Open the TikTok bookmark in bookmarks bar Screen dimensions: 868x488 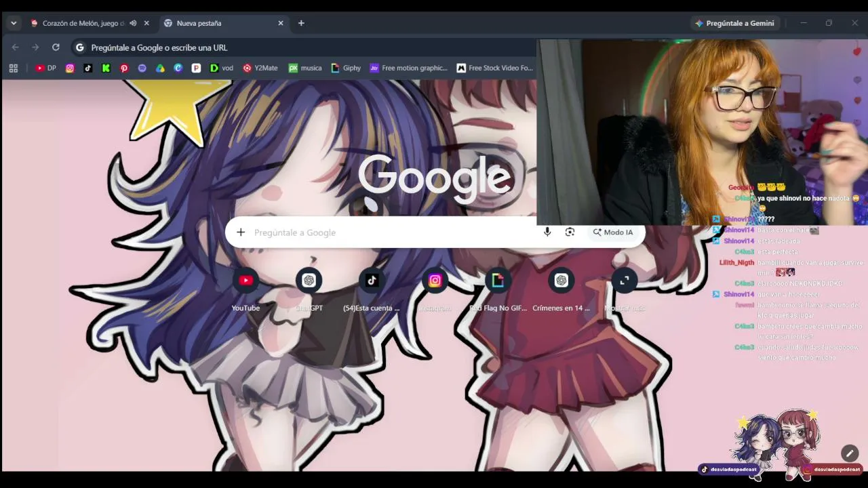[88, 68]
